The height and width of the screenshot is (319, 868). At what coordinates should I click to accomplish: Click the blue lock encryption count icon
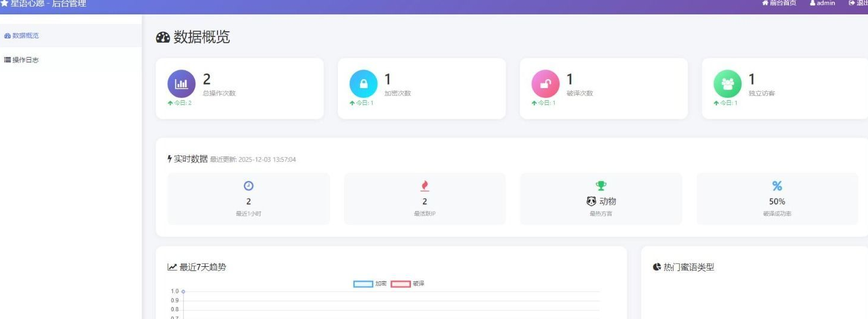(x=363, y=84)
